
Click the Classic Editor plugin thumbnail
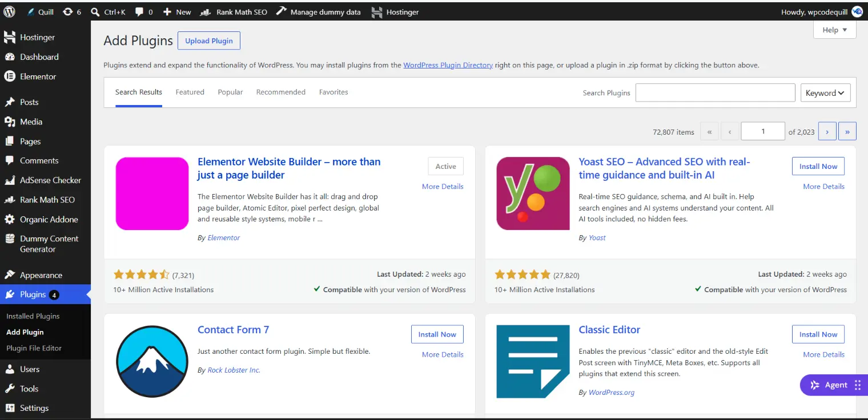[533, 362]
